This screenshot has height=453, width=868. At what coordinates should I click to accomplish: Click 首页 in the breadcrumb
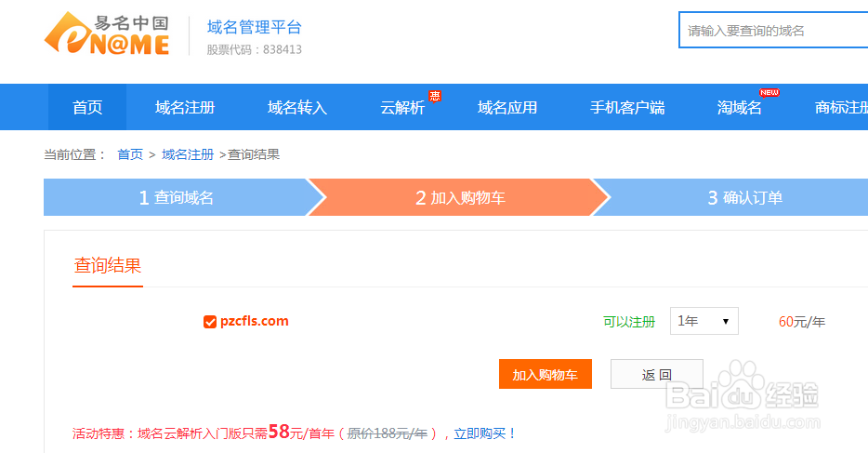(x=130, y=154)
